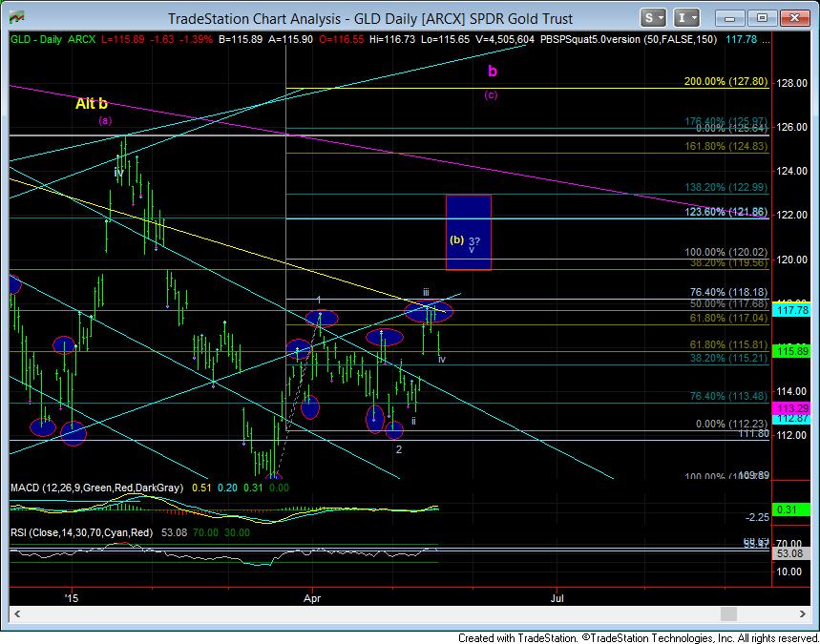Screen dimensions: 820x644
Task: Click the 128.00 price axis label
Action: tap(792, 83)
